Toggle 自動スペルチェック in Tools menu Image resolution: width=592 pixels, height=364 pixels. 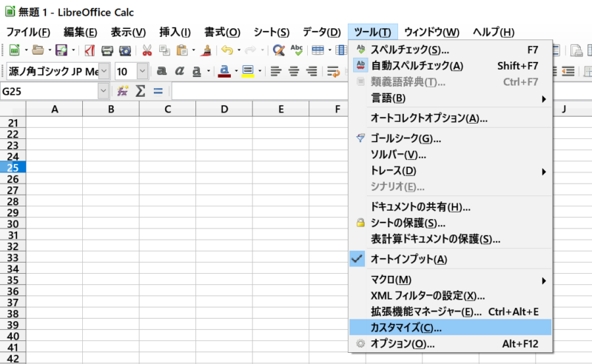417,66
